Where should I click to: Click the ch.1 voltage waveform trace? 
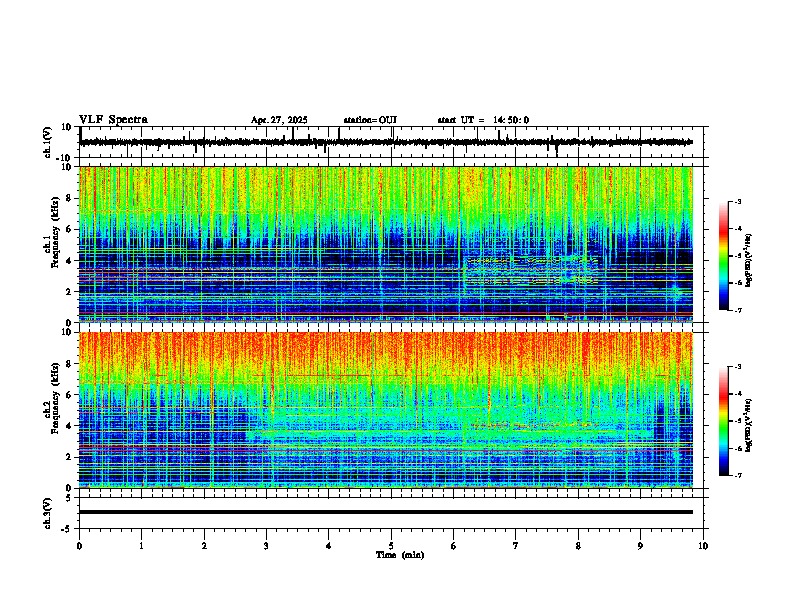tap(386, 142)
